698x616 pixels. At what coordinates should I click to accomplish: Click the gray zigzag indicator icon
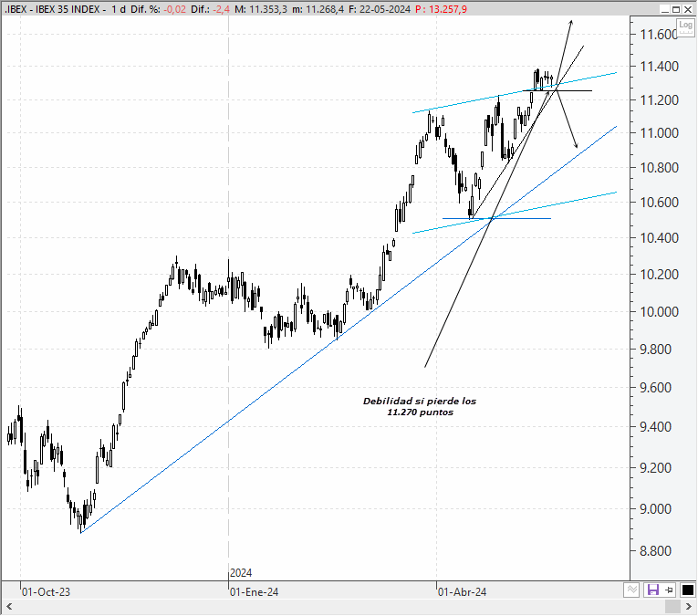[x=631, y=590]
